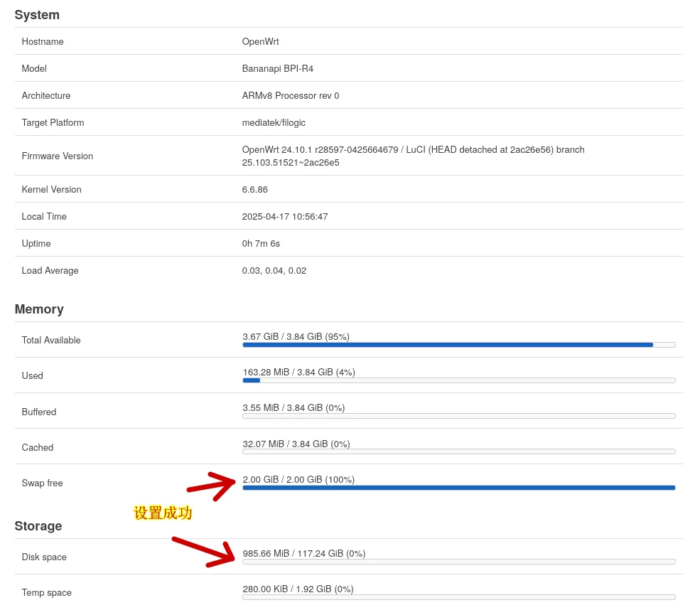Click the Used memory progress bar
Viewport: 700px width, 615px height.
coord(459,380)
